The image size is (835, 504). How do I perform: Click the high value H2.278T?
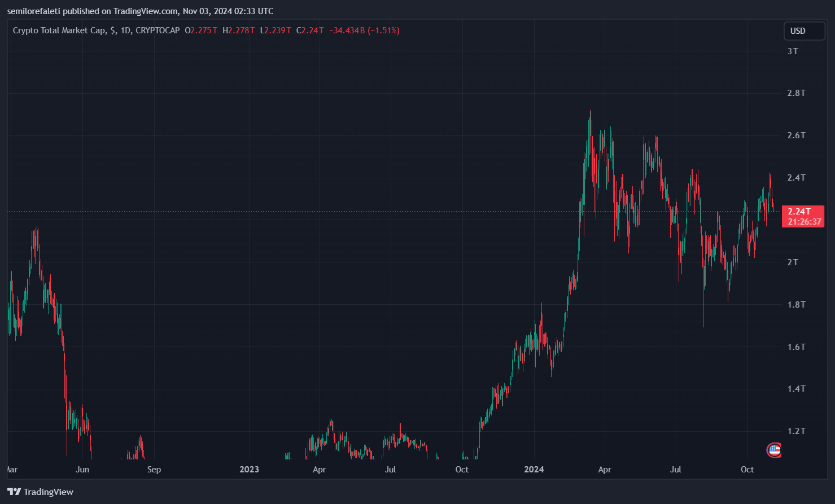[239, 30]
